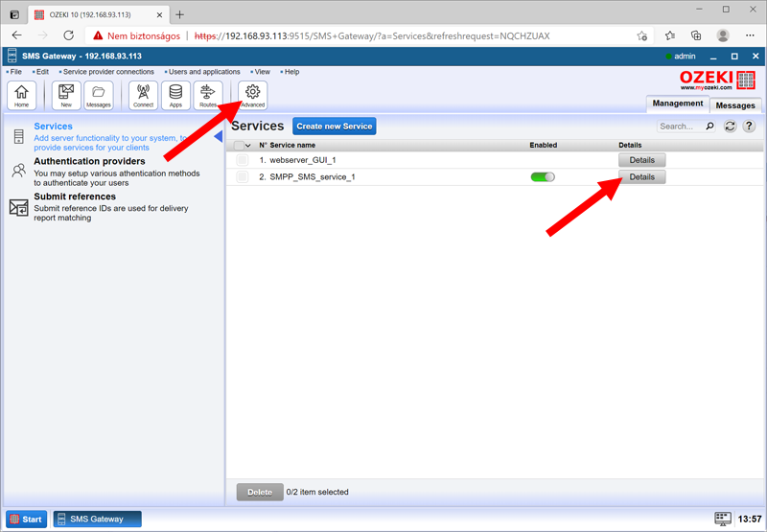Open the Apps database toolbar icon

(x=175, y=95)
